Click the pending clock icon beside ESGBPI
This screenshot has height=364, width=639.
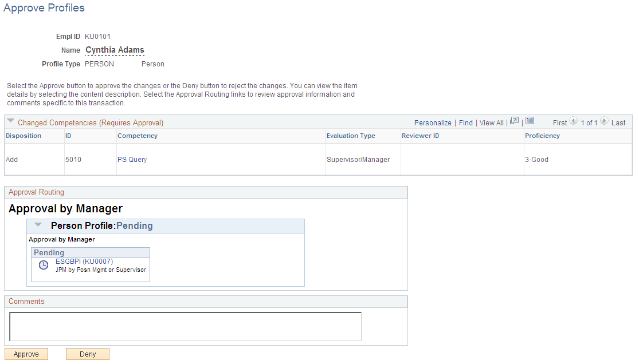click(43, 264)
